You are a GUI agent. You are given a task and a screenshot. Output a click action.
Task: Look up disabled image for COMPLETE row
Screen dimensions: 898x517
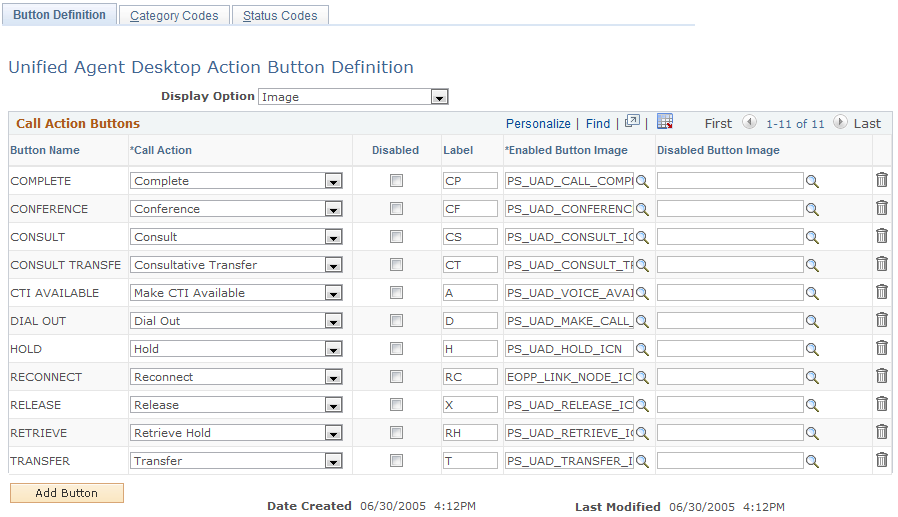[812, 181]
